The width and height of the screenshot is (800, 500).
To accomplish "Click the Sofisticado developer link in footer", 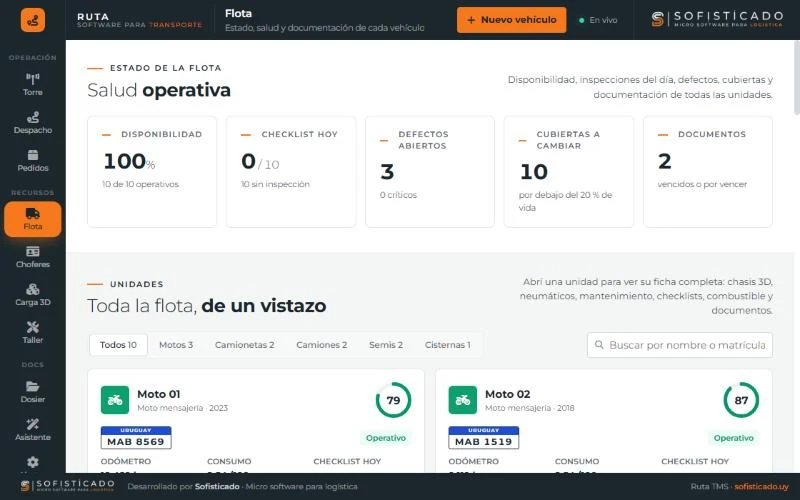I will (217, 487).
